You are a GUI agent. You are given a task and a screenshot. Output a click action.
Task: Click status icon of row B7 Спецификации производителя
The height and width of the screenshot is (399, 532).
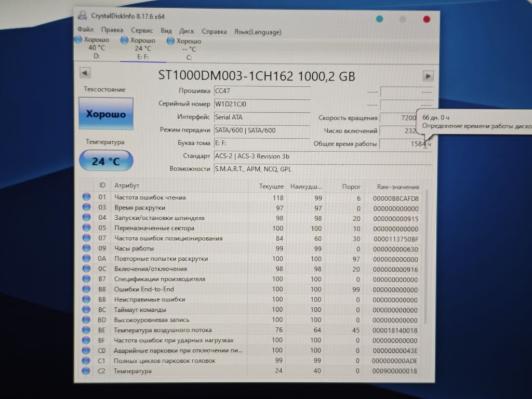pyautogui.click(x=87, y=278)
